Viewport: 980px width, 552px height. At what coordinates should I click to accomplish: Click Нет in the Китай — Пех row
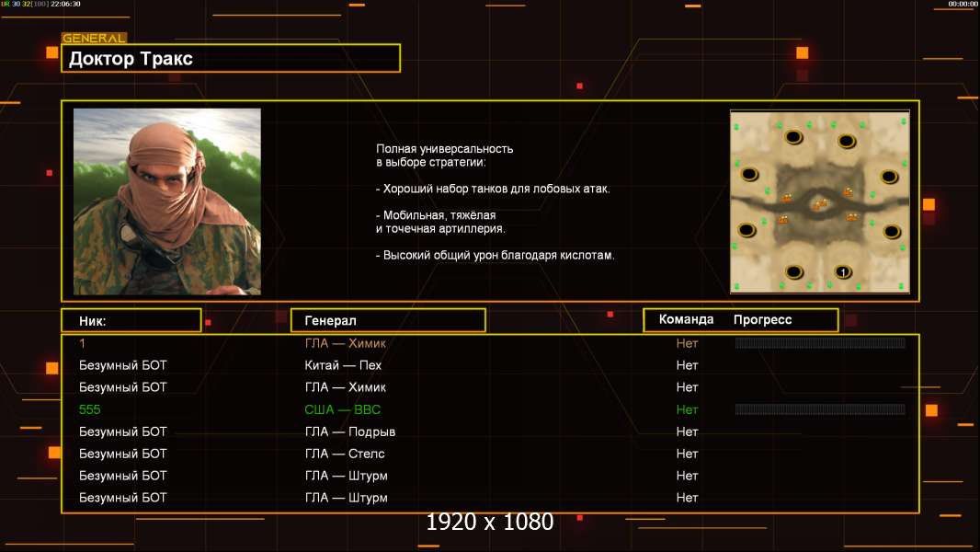[x=687, y=365]
